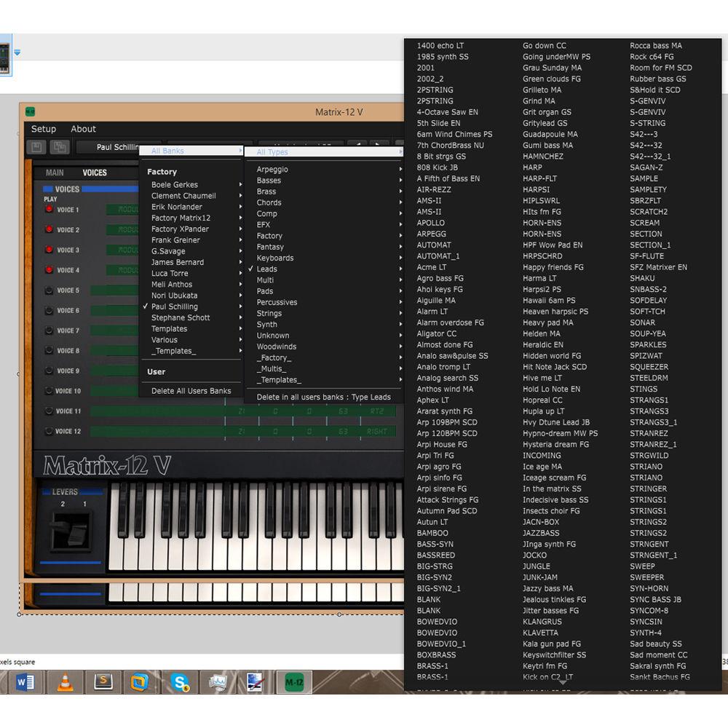
Task: Open the Setup menu
Action: tap(43, 129)
